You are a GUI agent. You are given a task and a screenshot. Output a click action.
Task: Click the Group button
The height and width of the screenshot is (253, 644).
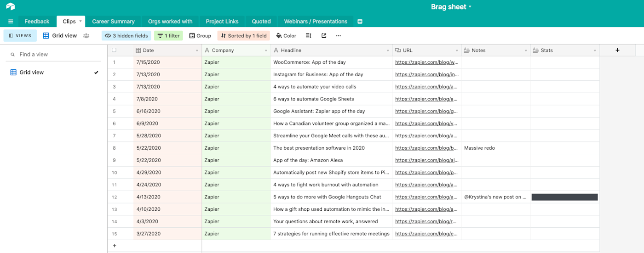click(x=200, y=36)
